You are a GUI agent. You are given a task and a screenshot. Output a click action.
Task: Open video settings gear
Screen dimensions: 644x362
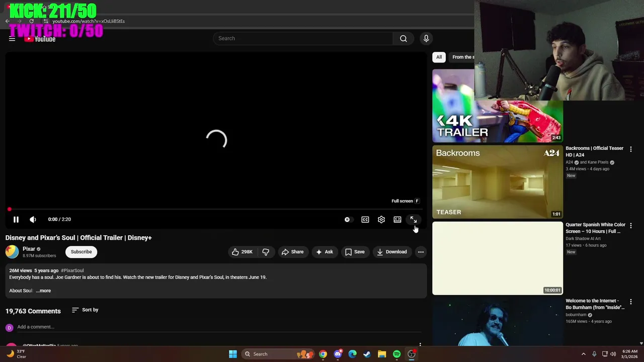(381, 219)
